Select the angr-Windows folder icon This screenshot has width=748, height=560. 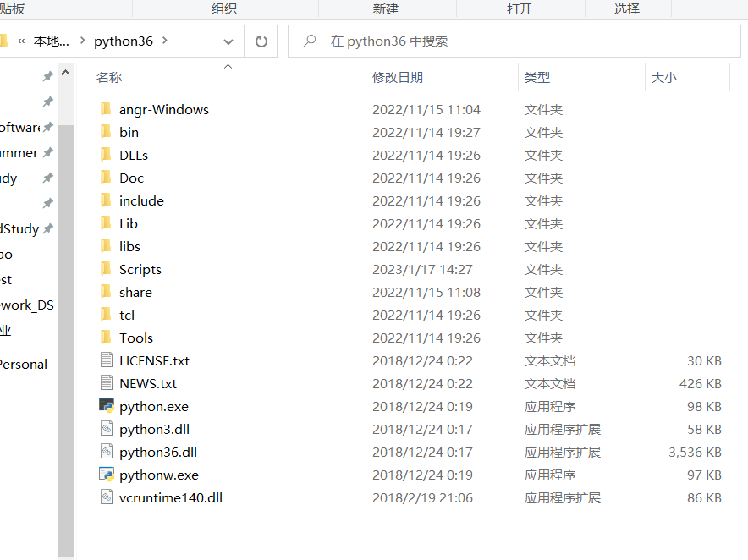click(106, 109)
